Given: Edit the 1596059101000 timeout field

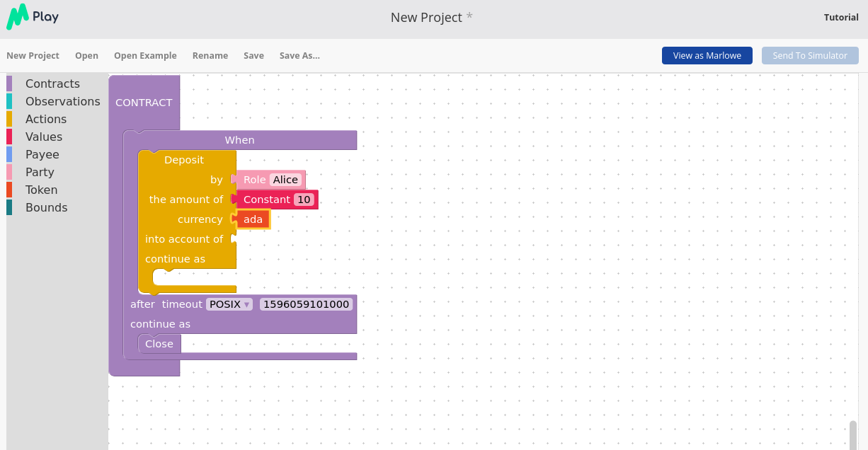Looking at the screenshot, I should click(x=307, y=304).
